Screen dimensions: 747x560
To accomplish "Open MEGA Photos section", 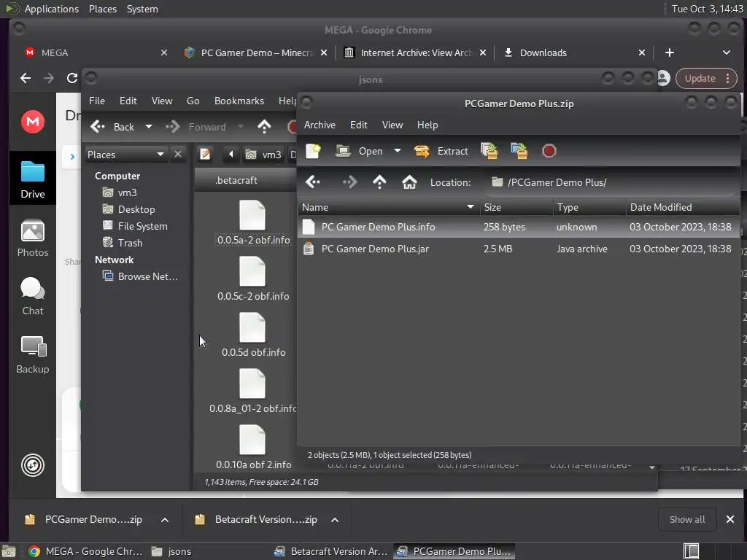I will (x=32, y=238).
